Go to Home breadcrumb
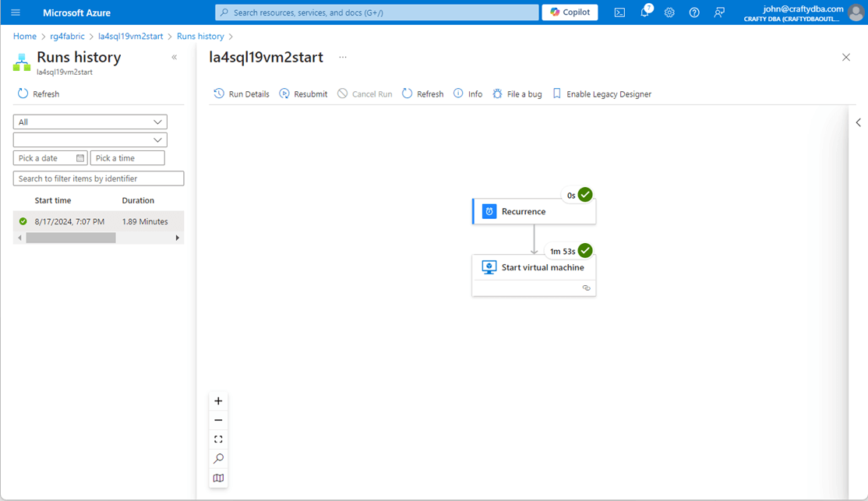The height and width of the screenshot is (501, 868). point(25,36)
